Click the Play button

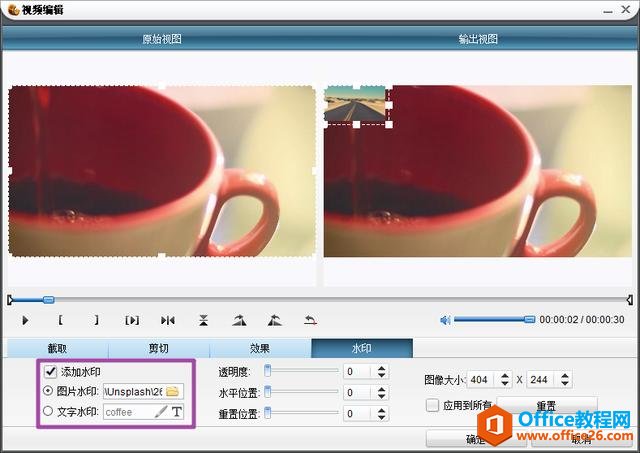pyautogui.click(x=26, y=320)
